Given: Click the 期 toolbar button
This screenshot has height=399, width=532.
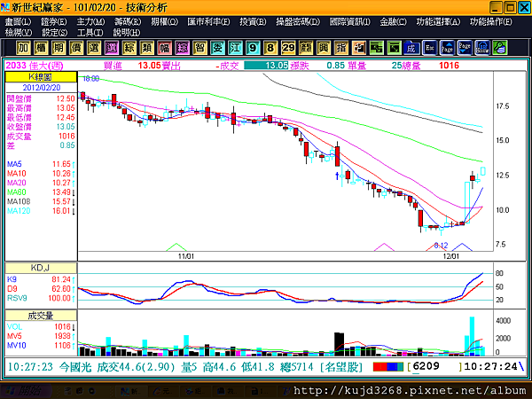Looking at the screenshot, I should click(x=59, y=48).
